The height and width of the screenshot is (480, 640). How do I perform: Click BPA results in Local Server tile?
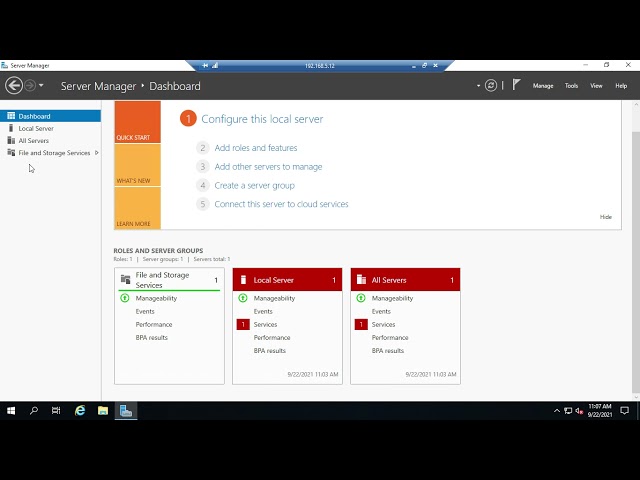coord(269,351)
